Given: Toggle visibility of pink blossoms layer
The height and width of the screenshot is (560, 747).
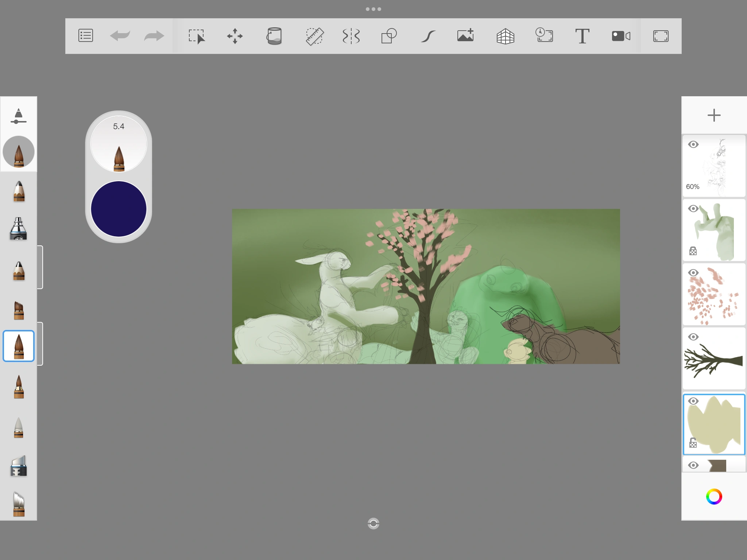Looking at the screenshot, I should (x=693, y=273).
